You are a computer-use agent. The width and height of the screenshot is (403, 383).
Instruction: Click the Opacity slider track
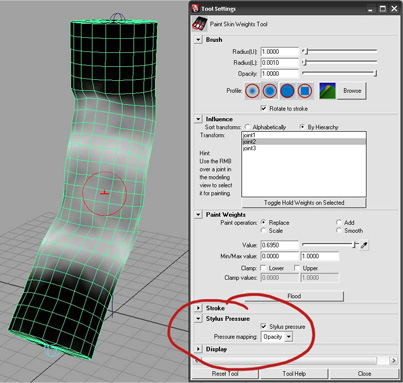coord(339,73)
